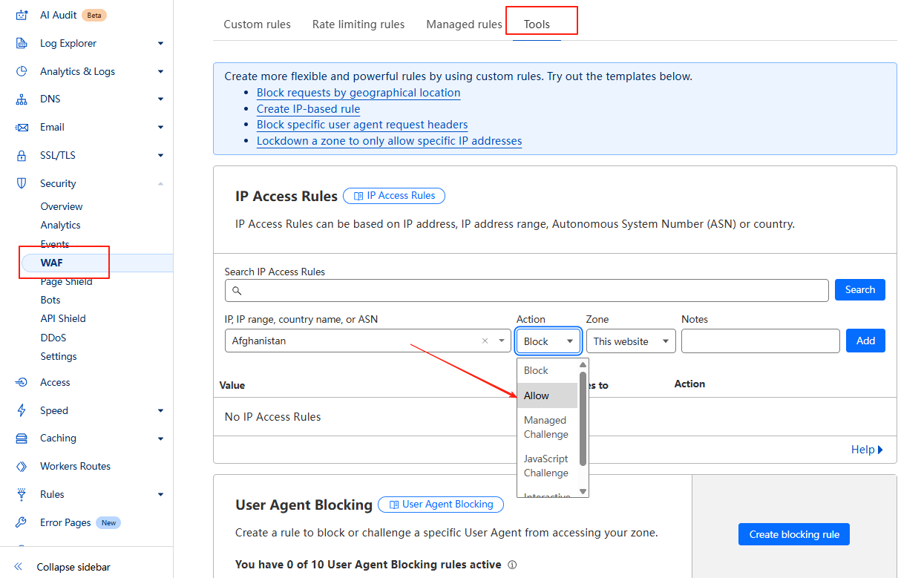Select the Caching icon in the sidebar
Screen dimensions: 924x578
pos(23,438)
